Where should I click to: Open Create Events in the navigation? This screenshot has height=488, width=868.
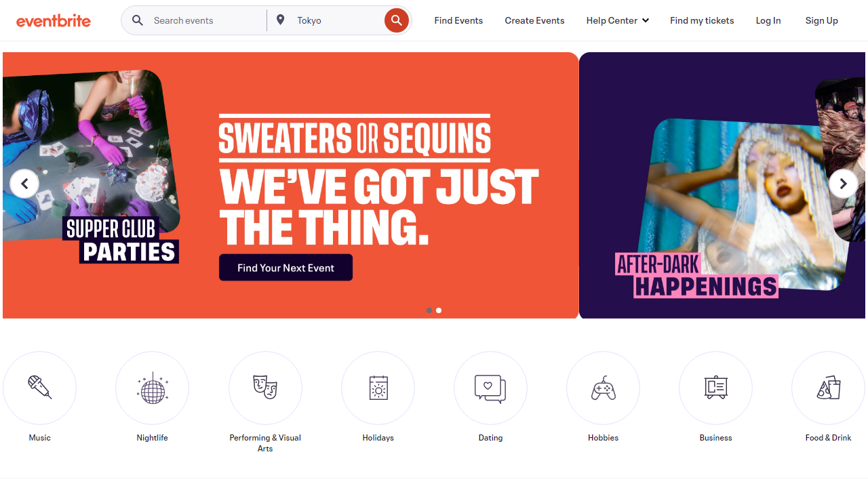534,20
